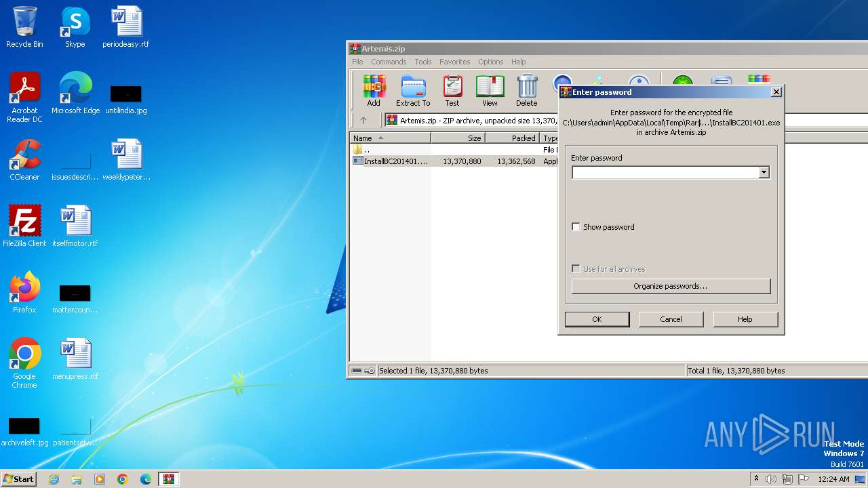Screen dimensions: 868x488
Task: Tick the Use for all archives checkbox
Action: (576, 269)
